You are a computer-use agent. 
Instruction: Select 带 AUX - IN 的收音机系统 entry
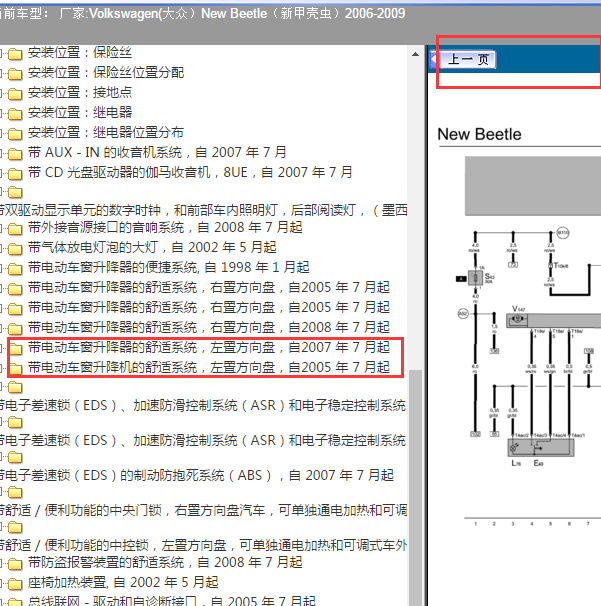click(x=157, y=152)
